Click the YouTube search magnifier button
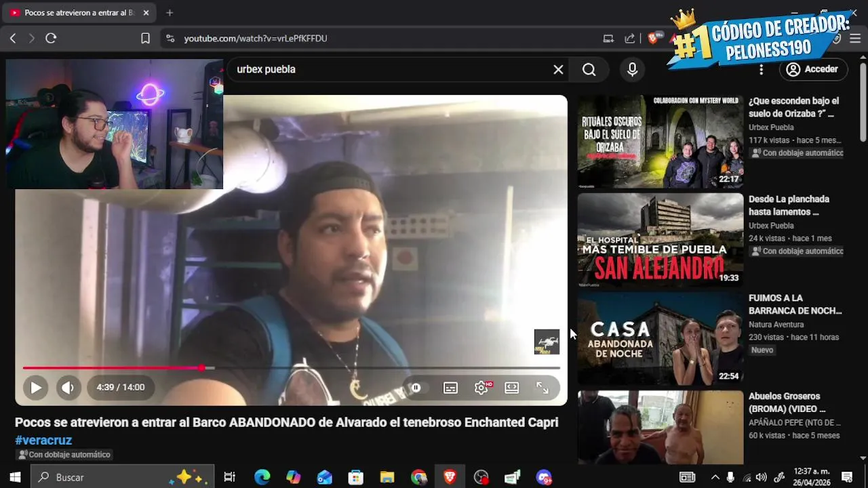This screenshot has height=488, width=868. (589, 69)
